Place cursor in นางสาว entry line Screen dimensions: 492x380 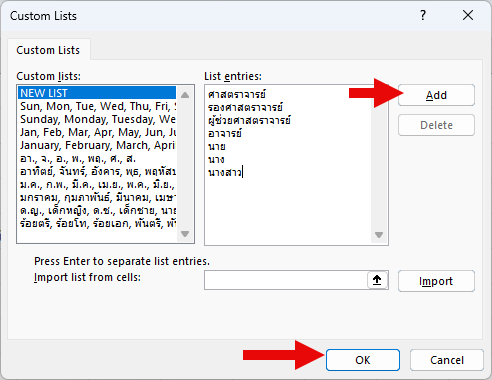point(225,173)
